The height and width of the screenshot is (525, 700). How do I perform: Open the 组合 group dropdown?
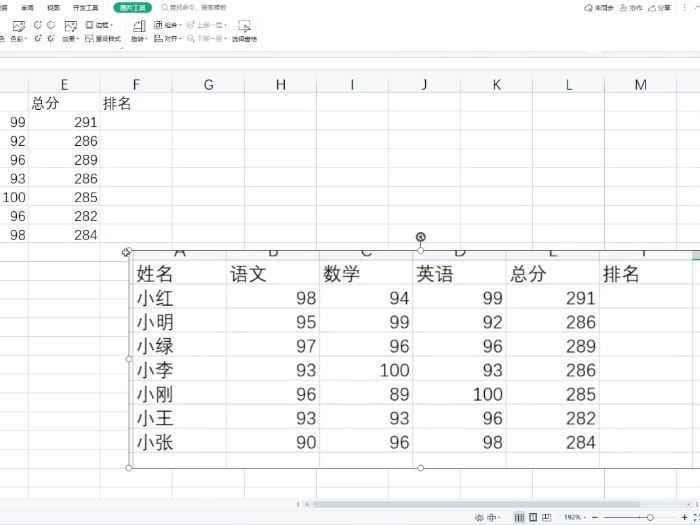[x=167, y=25]
